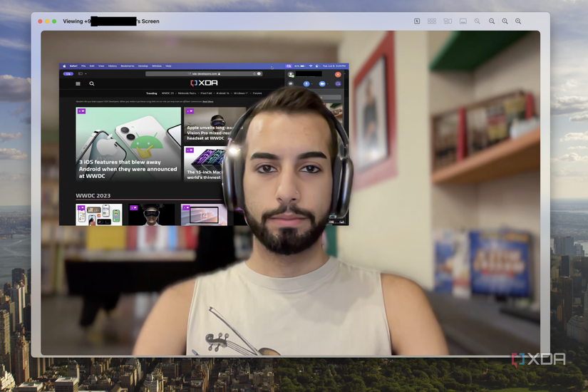Click the reload icon in Safari address bar
Screen dimensions: 588x392
click(x=254, y=74)
